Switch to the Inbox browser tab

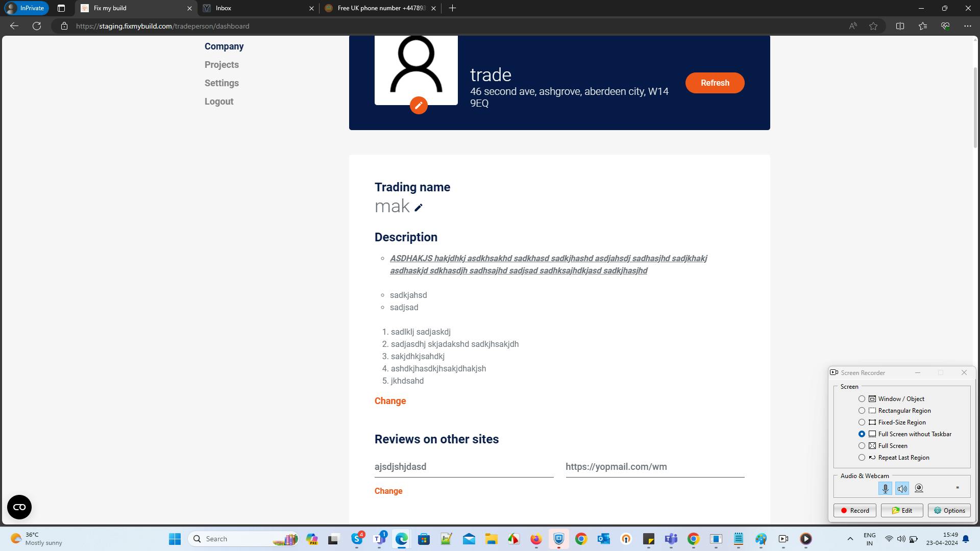coord(255,8)
